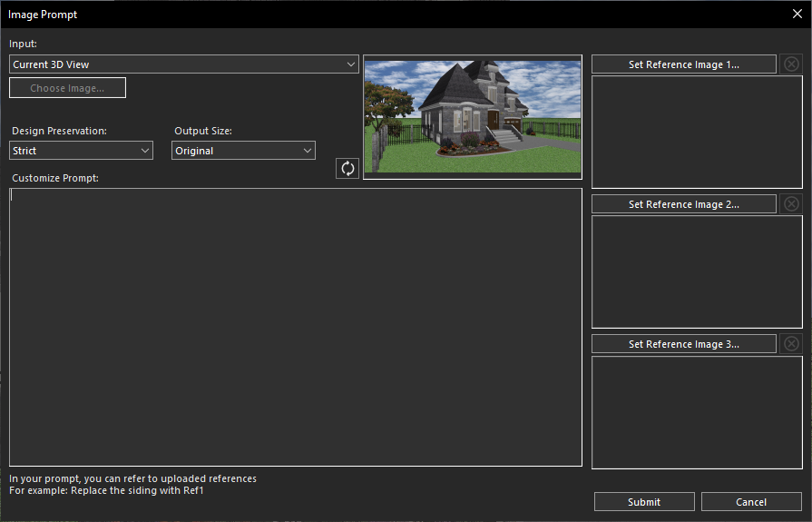The width and height of the screenshot is (812, 522).
Task: Click the empty Reference Image 2 preview box
Action: point(697,272)
